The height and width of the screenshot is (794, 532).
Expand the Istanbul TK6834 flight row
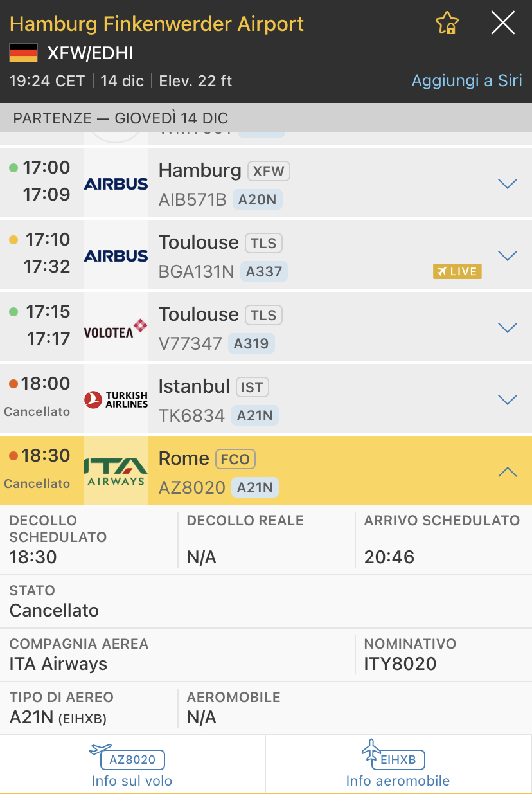(508, 400)
